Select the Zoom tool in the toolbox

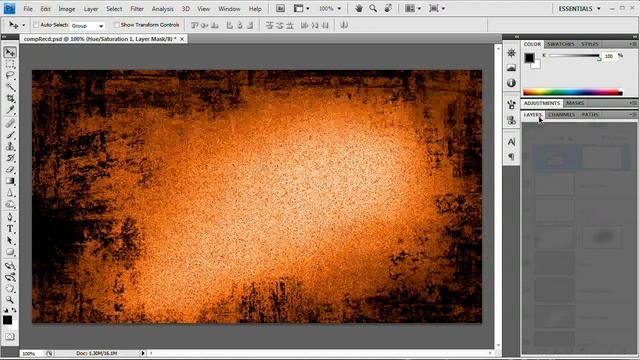tap(10, 300)
